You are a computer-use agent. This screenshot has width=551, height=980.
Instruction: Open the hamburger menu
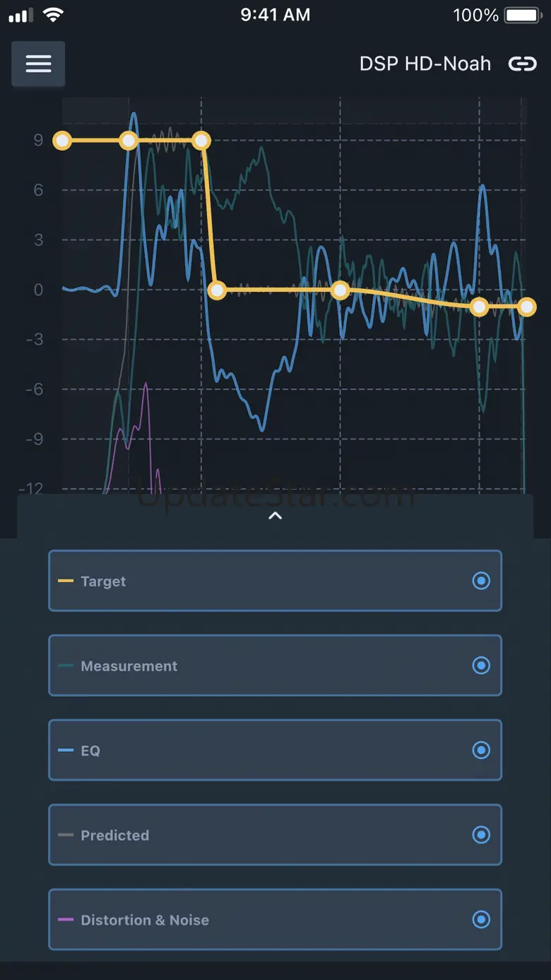pos(38,64)
